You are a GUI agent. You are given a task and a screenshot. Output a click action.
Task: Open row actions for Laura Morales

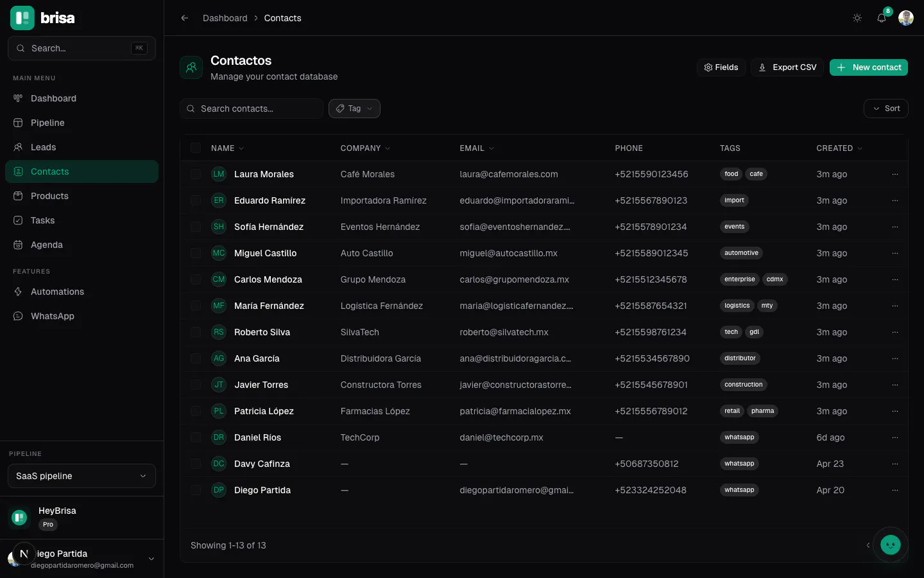coord(895,174)
